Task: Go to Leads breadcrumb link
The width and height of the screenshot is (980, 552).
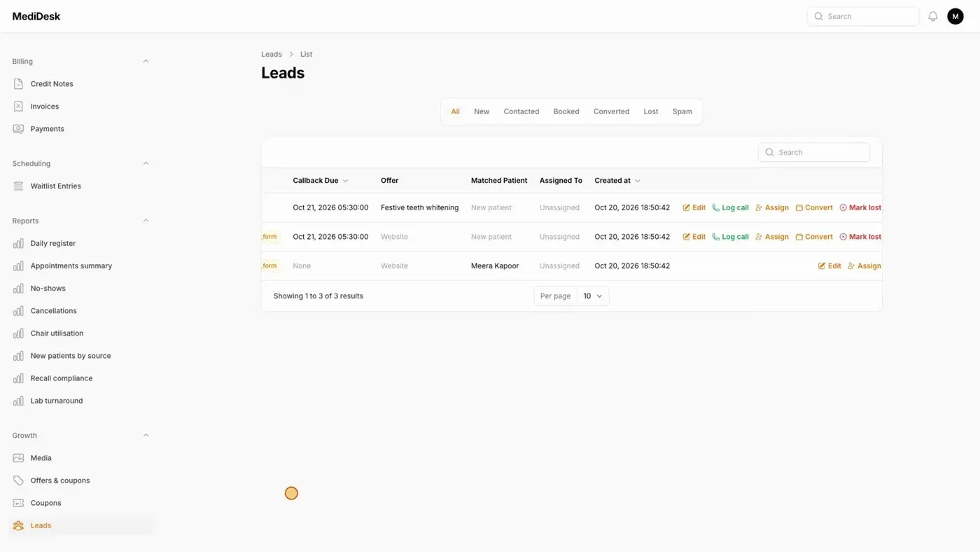Action: click(x=272, y=54)
